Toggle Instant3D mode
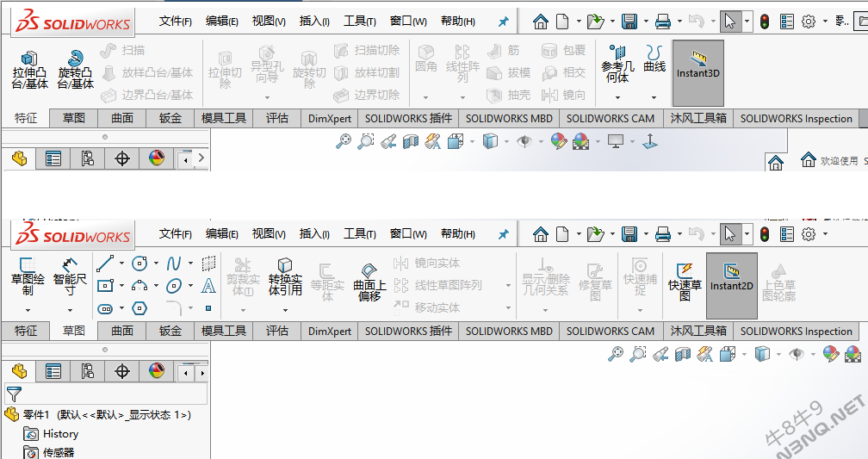The width and height of the screenshot is (868, 459). click(698, 73)
